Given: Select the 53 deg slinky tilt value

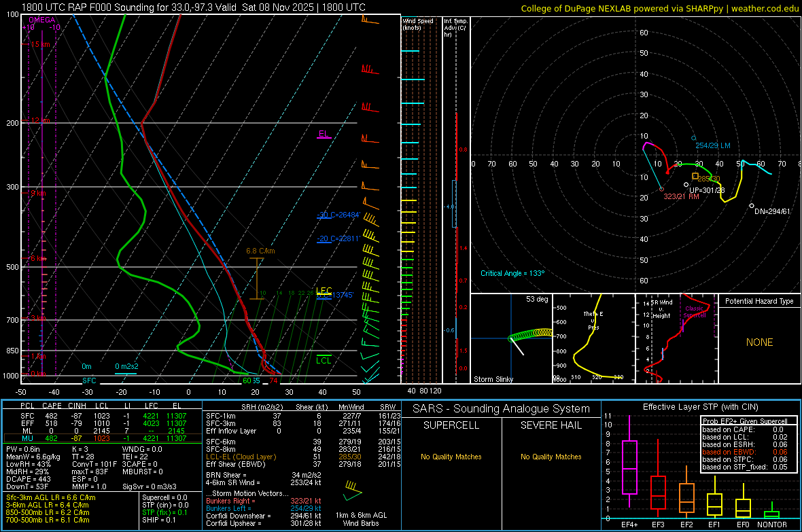Looking at the screenshot, I should coord(536,299).
